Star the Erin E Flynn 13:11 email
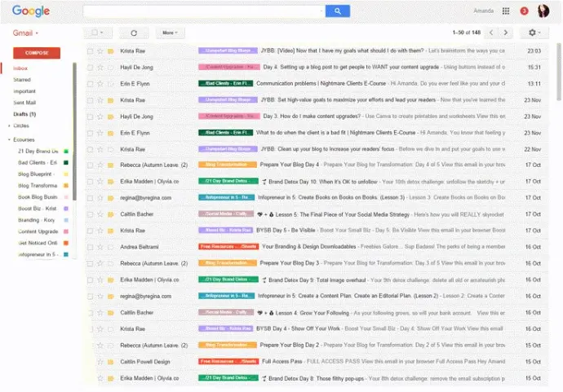This screenshot has width=563, height=392. [x=100, y=84]
